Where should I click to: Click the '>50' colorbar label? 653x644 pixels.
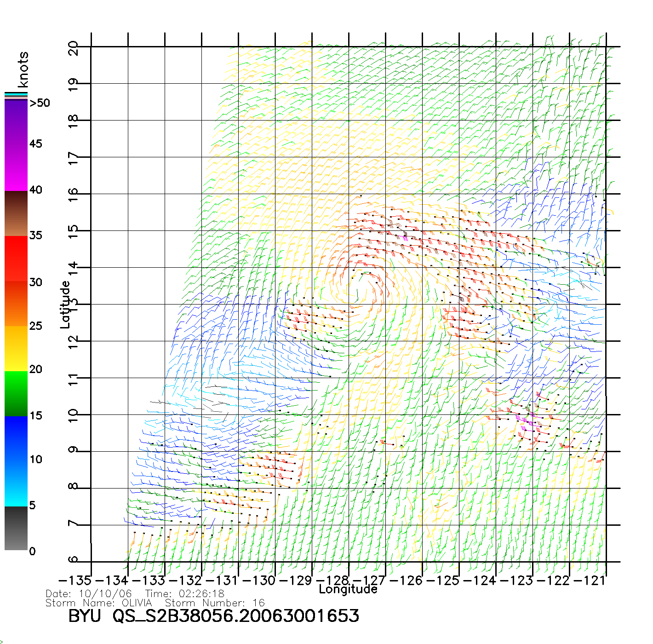click(40, 103)
